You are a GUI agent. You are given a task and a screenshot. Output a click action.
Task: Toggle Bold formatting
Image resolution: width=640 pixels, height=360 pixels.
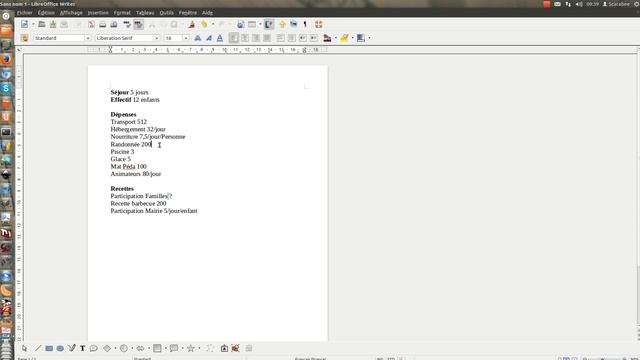pos(198,38)
